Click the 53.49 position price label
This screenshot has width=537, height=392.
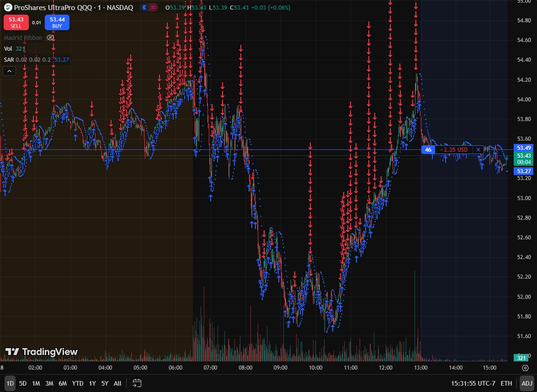(x=522, y=148)
